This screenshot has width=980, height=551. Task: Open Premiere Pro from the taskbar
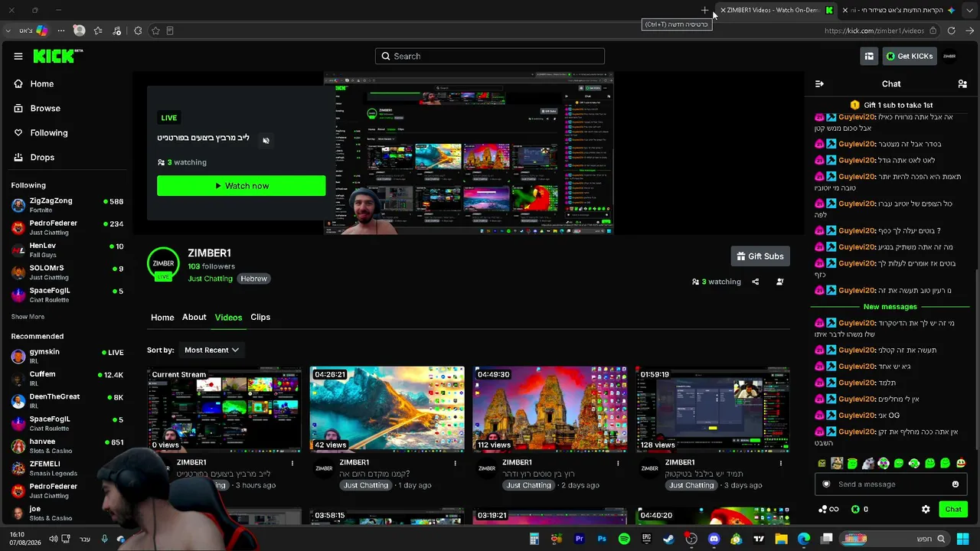(x=579, y=539)
